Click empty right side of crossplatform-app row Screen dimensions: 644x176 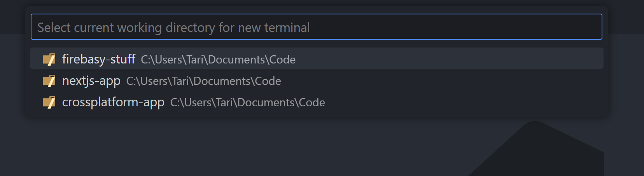[467, 102]
